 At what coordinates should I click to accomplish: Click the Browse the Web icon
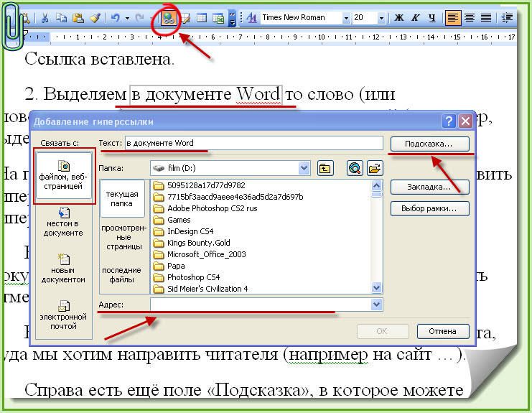(x=355, y=168)
